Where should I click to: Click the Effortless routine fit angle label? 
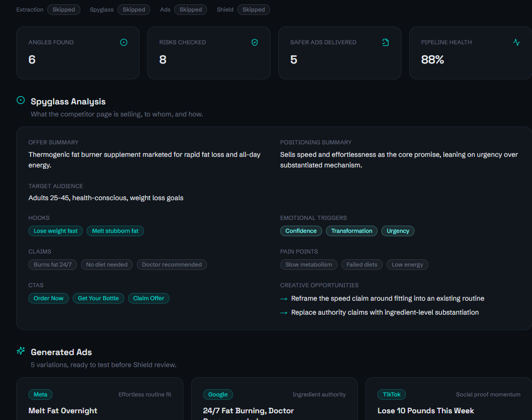tap(145, 395)
